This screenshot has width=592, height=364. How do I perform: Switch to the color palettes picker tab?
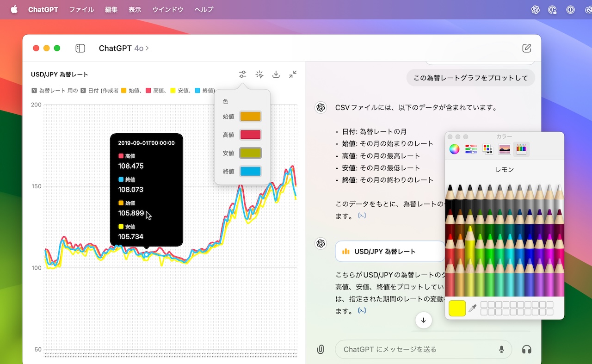(488, 149)
